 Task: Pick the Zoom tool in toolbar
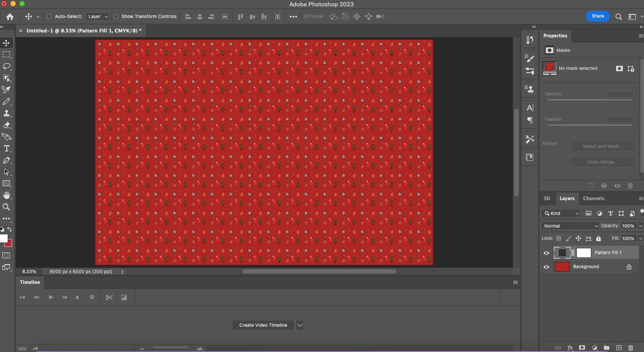click(x=6, y=207)
